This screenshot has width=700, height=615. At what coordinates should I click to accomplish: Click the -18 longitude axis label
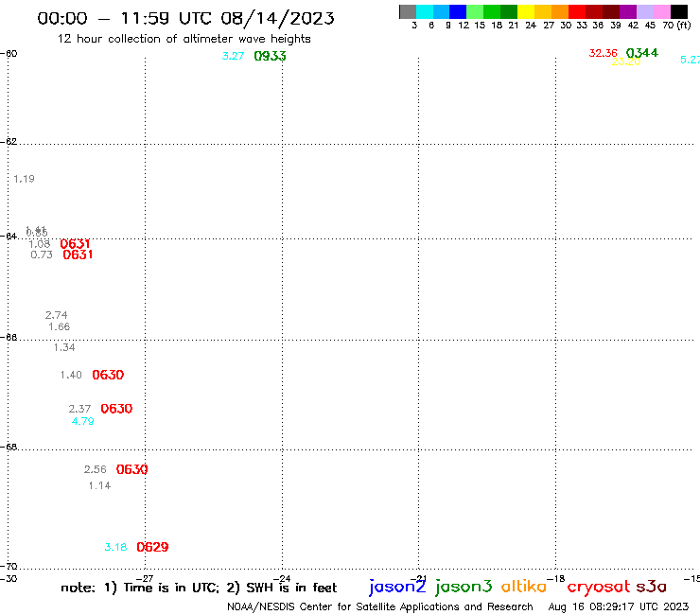(x=556, y=579)
